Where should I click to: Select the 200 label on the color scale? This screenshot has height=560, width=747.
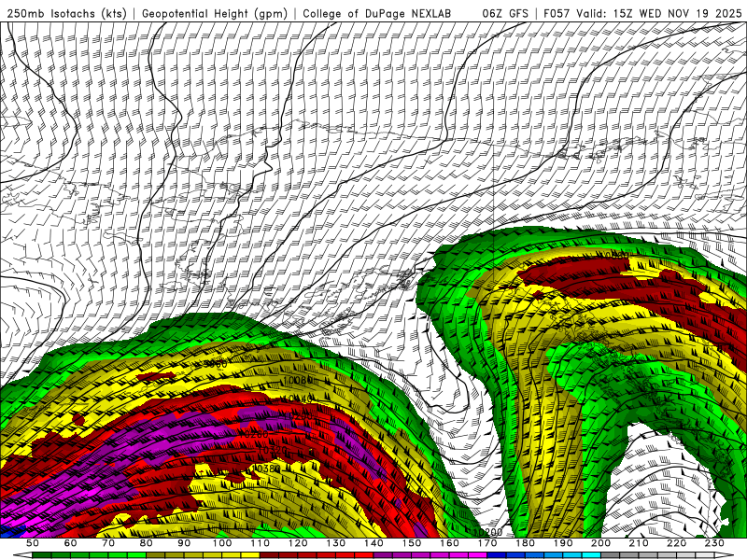(x=601, y=543)
